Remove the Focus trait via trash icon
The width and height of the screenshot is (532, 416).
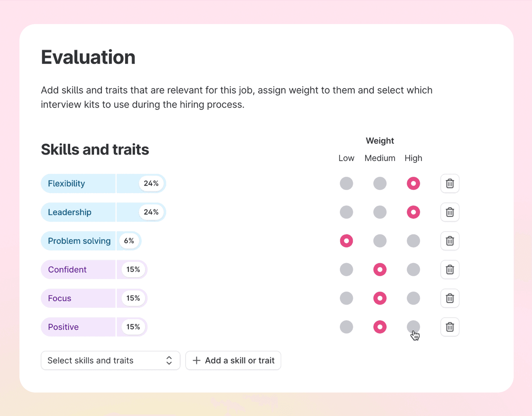(450, 298)
